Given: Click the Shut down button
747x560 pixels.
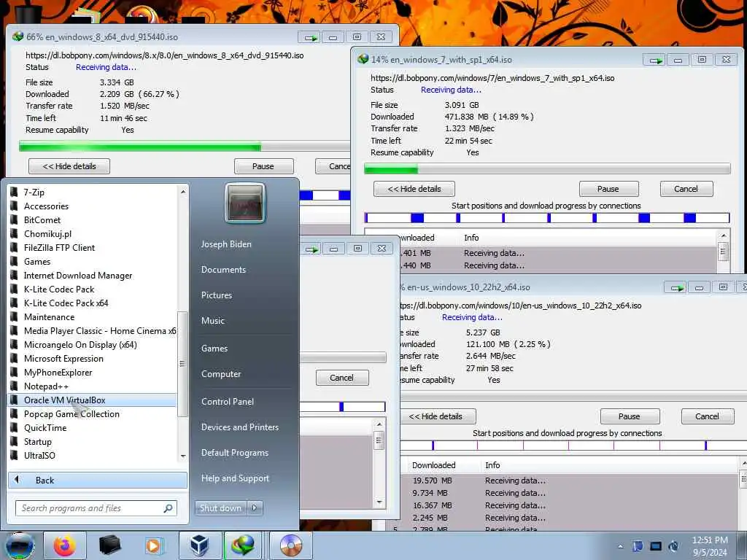Looking at the screenshot, I should pos(221,508).
